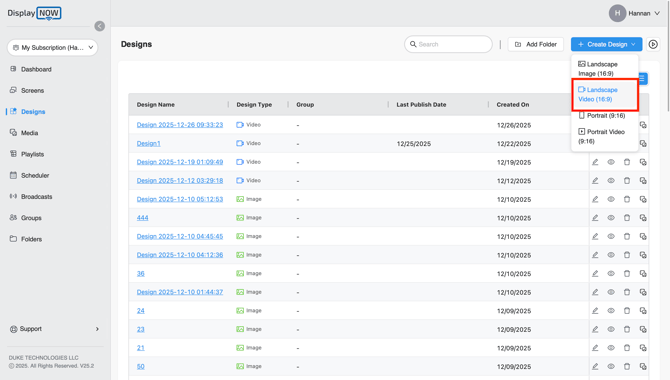Duplicate design 36
Viewport: 670px width, 380px height.
point(643,274)
